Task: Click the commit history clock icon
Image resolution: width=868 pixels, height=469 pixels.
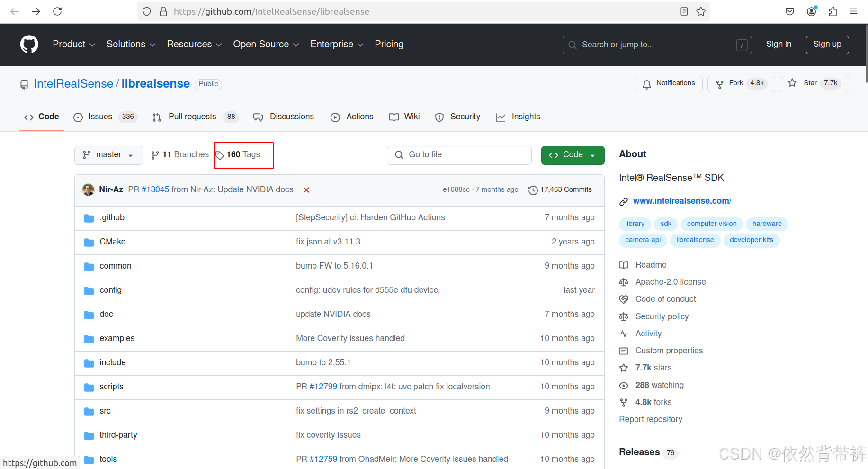Action: 533,190
